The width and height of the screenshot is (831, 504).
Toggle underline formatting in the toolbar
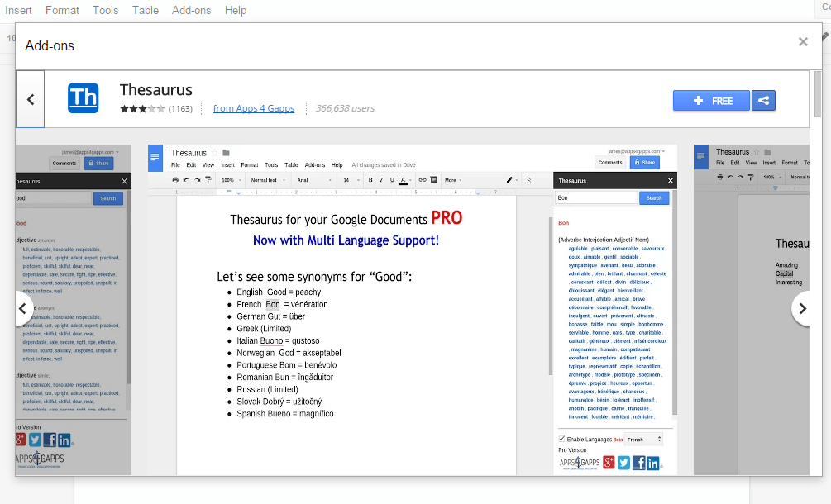click(x=391, y=179)
